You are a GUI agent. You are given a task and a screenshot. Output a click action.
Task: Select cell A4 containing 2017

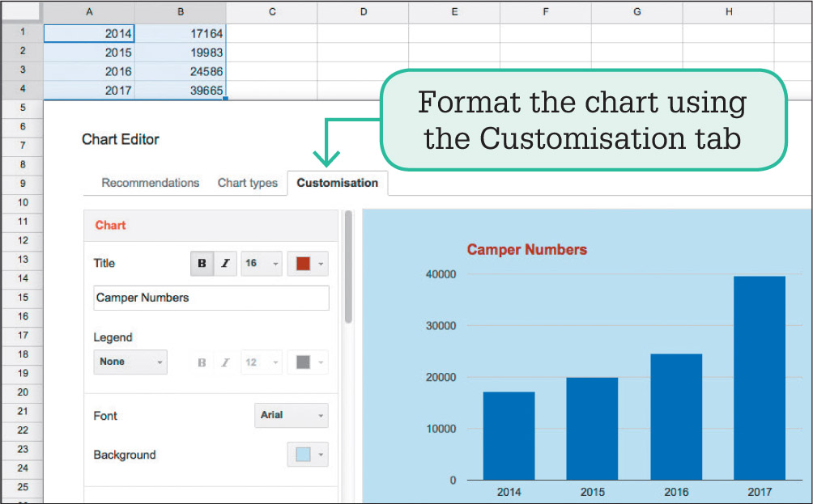[x=89, y=90]
